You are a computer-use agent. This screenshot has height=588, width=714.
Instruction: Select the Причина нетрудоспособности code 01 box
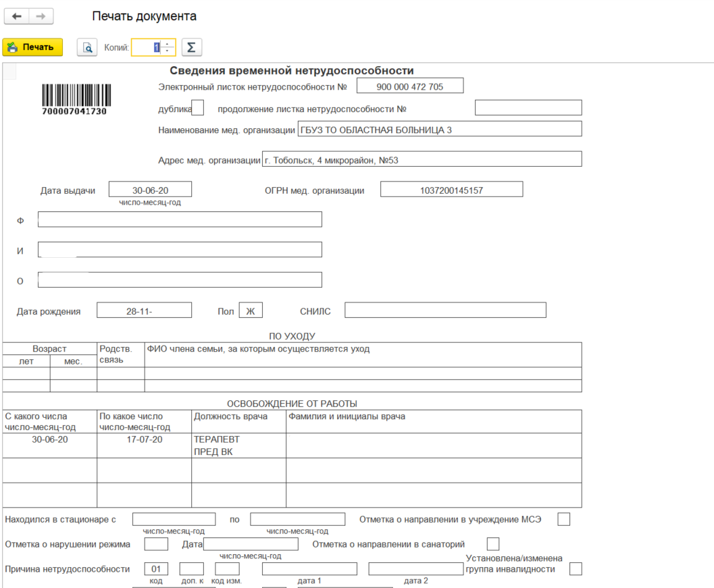(x=155, y=569)
